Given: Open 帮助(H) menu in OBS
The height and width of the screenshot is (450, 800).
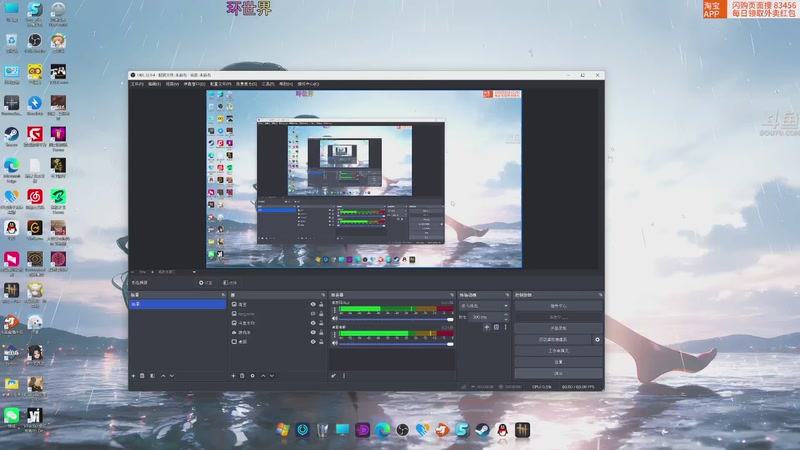Looking at the screenshot, I should tap(286, 84).
